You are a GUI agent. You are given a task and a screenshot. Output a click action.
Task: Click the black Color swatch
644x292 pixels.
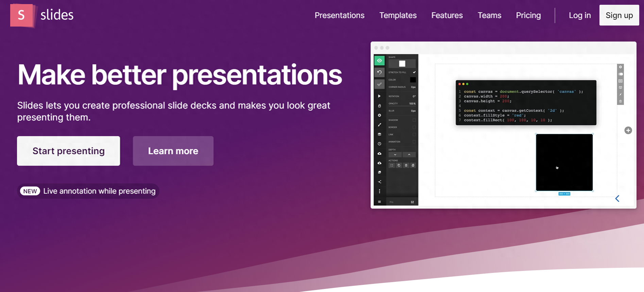(x=413, y=80)
